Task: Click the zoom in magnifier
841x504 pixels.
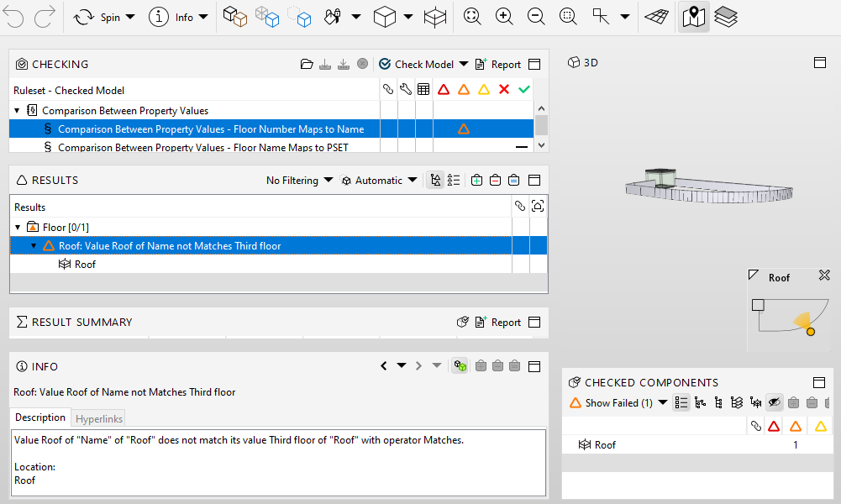Action: click(x=504, y=17)
